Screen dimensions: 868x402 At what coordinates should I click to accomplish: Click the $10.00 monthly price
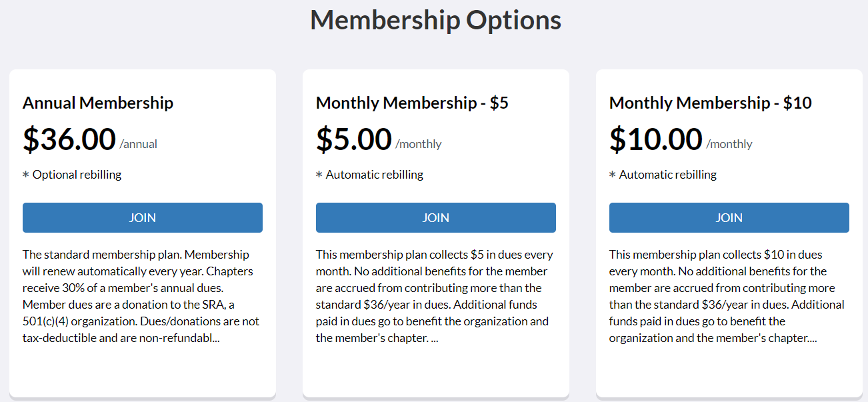coord(656,139)
